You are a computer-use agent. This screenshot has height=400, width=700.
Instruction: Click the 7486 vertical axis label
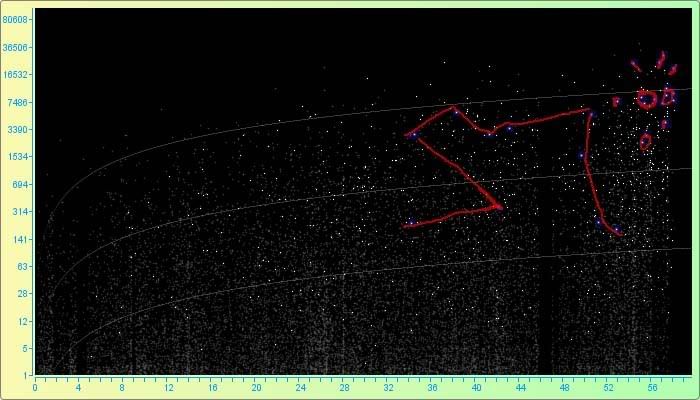pos(17,102)
